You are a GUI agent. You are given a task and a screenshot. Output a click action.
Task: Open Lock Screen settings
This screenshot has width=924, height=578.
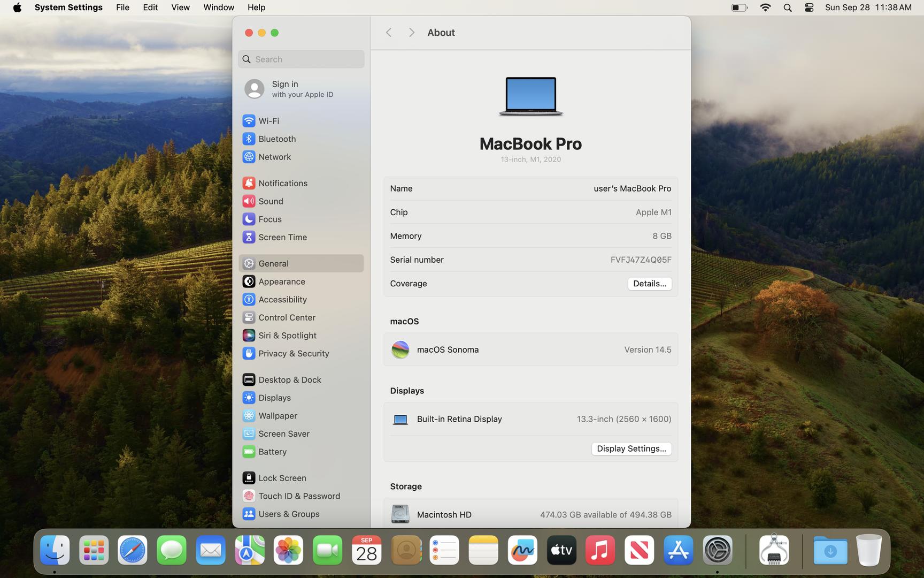[301, 478]
